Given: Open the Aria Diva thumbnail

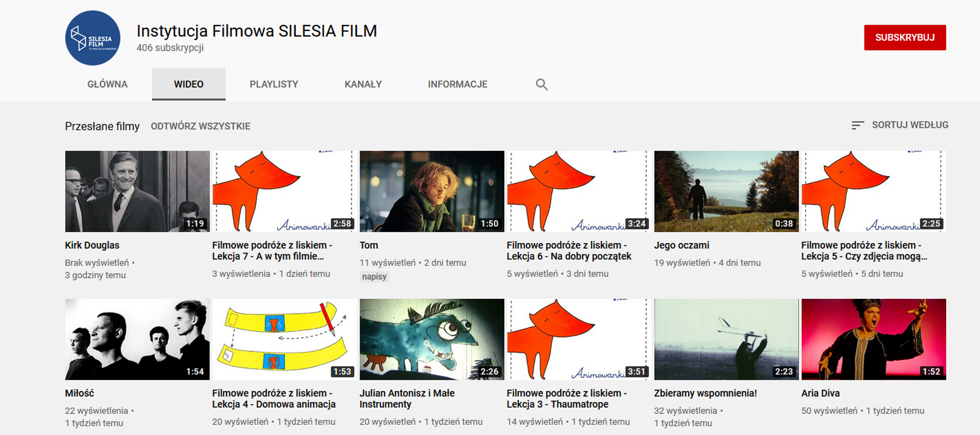Looking at the screenshot, I should click(874, 339).
